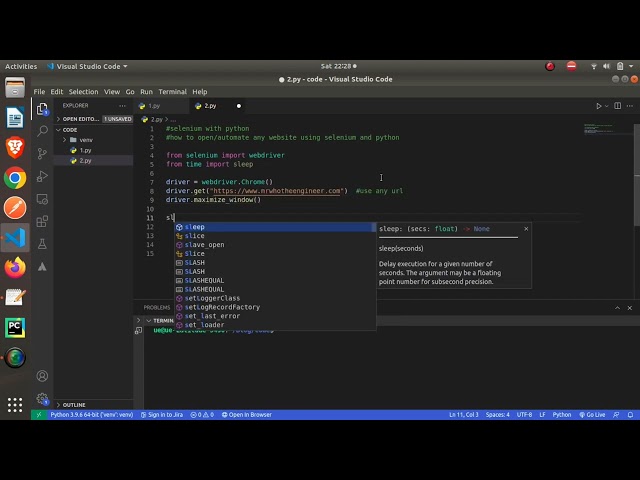This screenshot has width=640, height=480.
Task: Open the run options dropdown arrow
Action: [607, 106]
